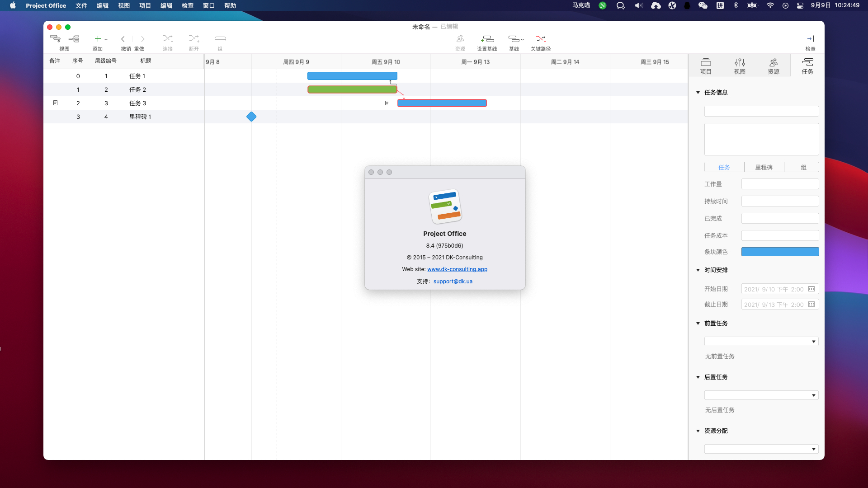This screenshot has height=488, width=868.
Task: Open the Control Center icon
Action: click(x=800, y=5)
